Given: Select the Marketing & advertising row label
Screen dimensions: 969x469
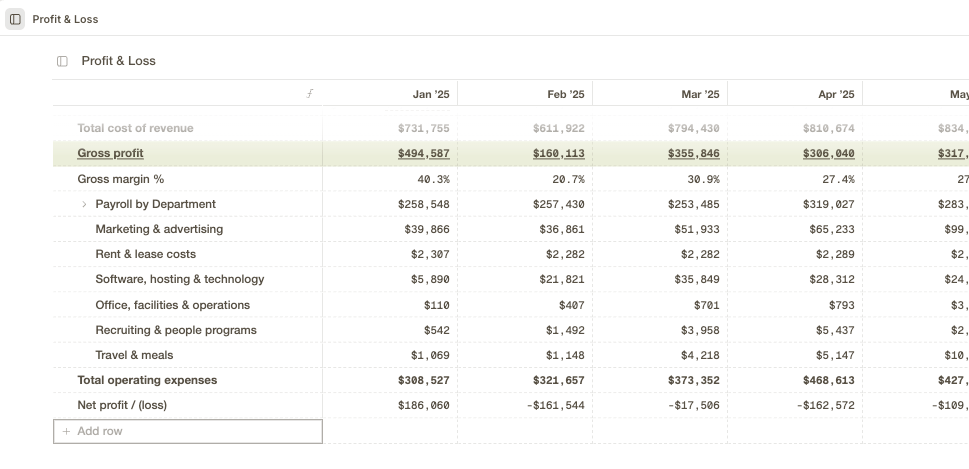Looking at the screenshot, I should point(159,229).
